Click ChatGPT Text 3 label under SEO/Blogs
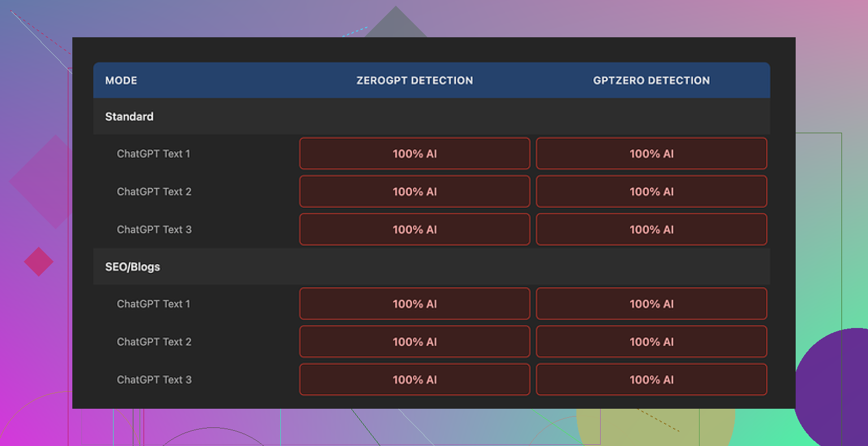Screen dimensions: 868x446 154,380
